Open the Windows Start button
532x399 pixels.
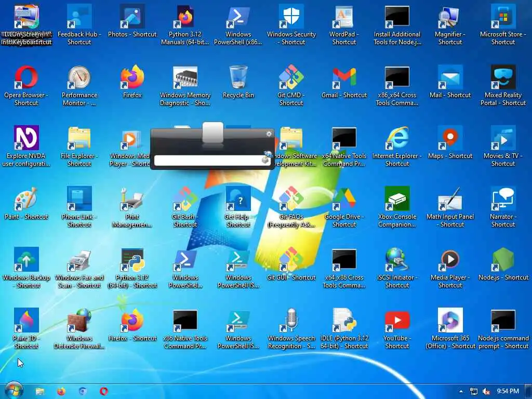point(14,390)
